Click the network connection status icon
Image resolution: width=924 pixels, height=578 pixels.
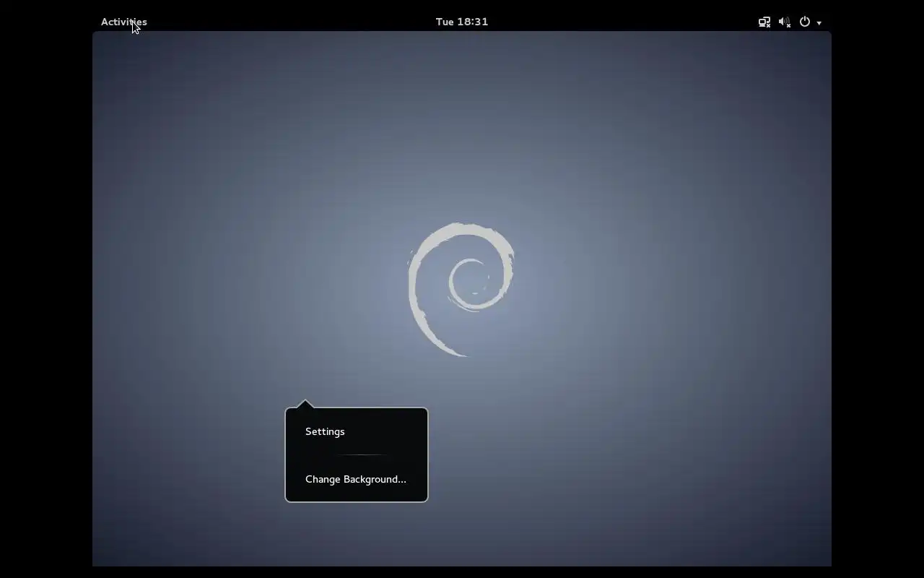click(x=764, y=22)
